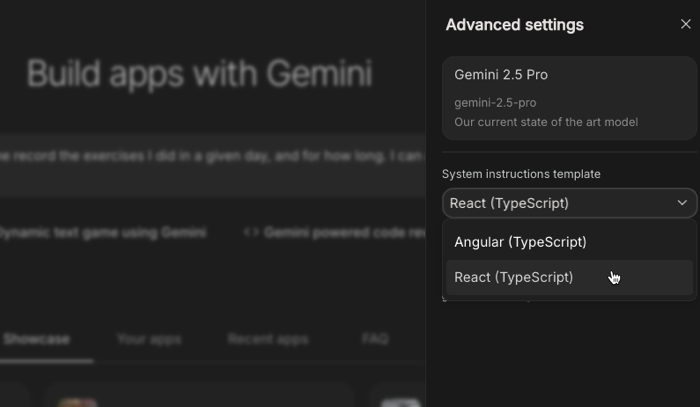The height and width of the screenshot is (407, 700).
Task: Click the Advanced settings panel title
Action: [514, 25]
